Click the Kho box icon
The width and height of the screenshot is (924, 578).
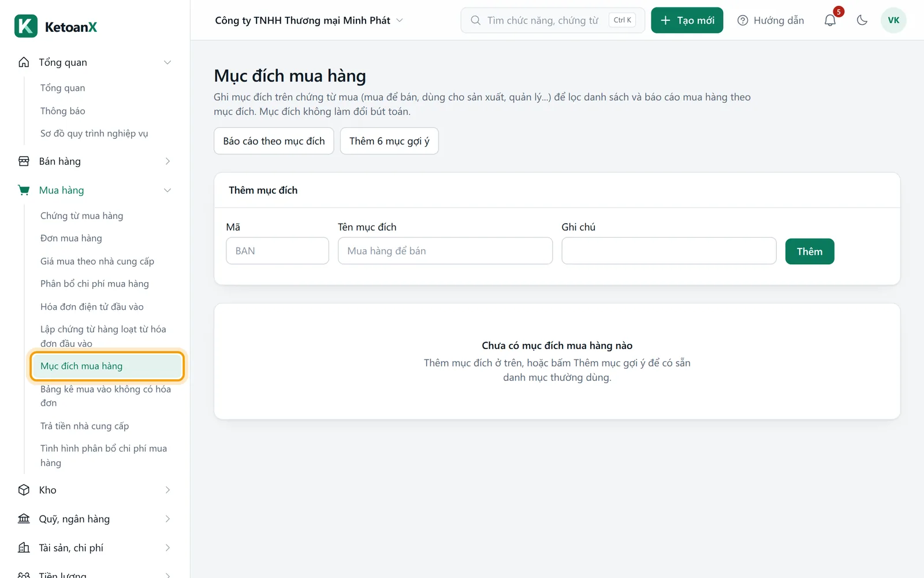click(x=24, y=490)
